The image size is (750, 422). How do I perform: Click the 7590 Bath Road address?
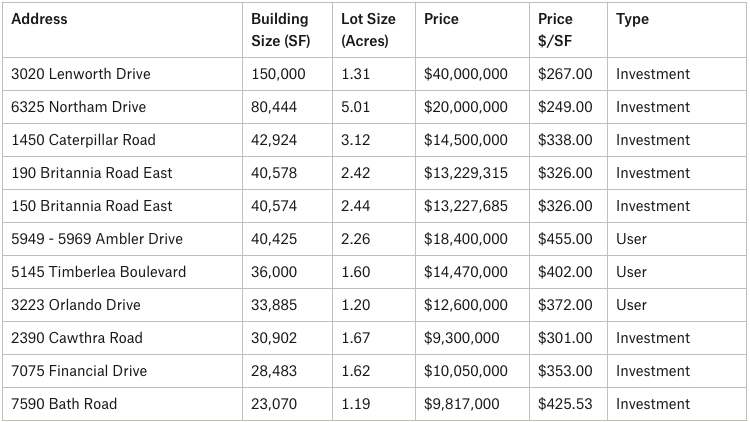[64, 404]
